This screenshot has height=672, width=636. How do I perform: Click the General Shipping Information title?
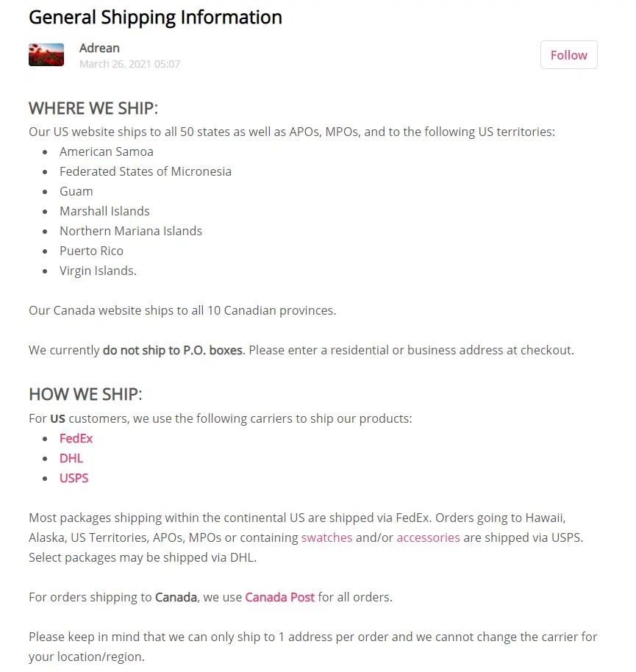[155, 17]
